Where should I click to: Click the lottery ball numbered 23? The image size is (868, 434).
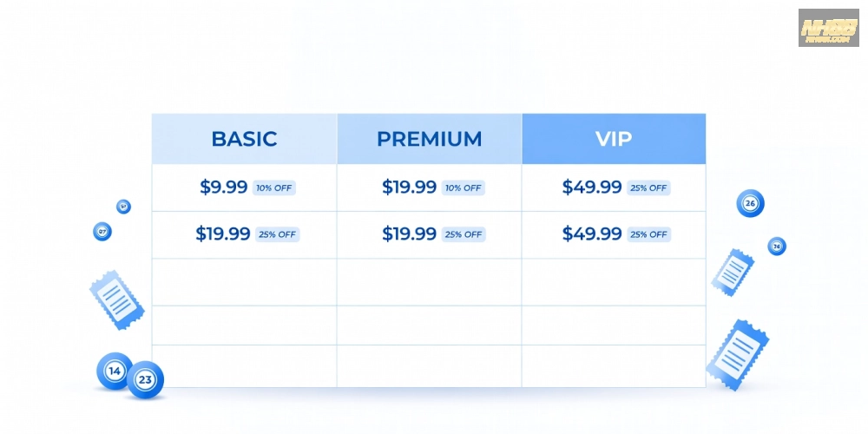pos(145,379)
